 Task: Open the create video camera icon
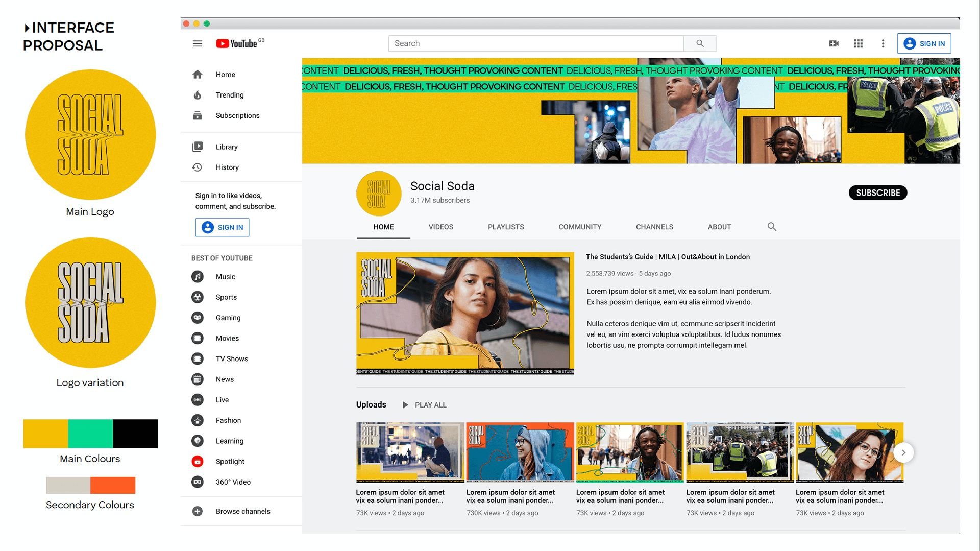(x=834, y=44)
